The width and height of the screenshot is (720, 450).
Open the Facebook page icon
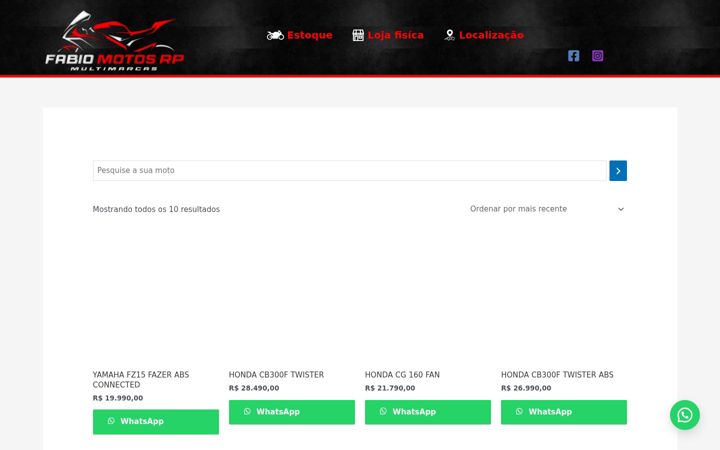click(573, 56)
